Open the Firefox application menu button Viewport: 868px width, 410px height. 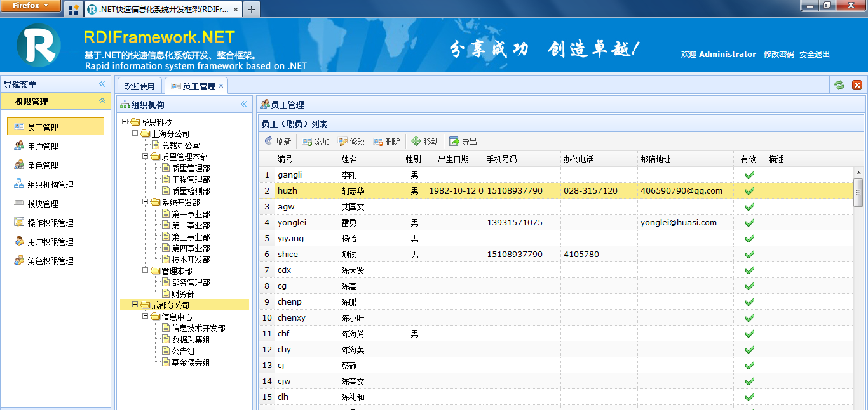click(31, 6)
